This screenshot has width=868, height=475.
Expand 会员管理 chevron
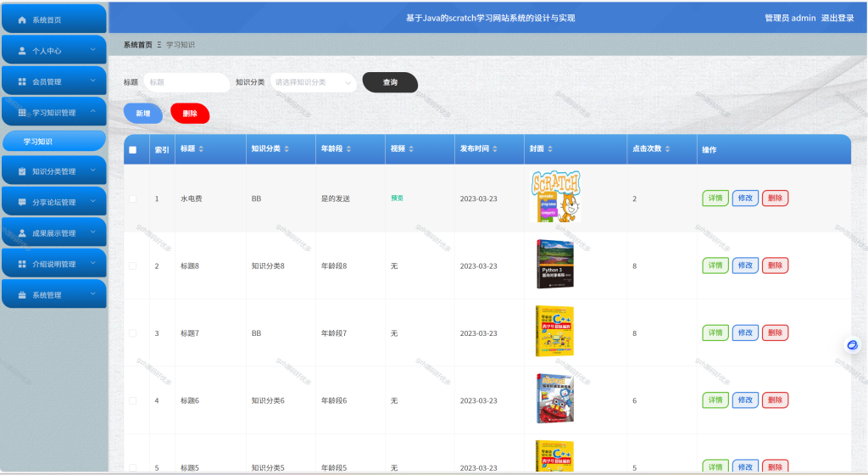tap(93, 81)
